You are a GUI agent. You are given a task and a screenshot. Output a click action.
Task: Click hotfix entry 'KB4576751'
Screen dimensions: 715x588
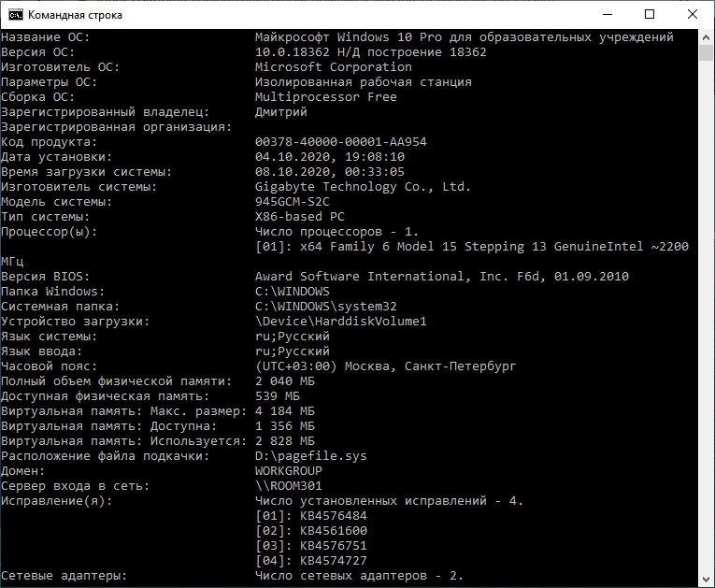pos(334,546)
